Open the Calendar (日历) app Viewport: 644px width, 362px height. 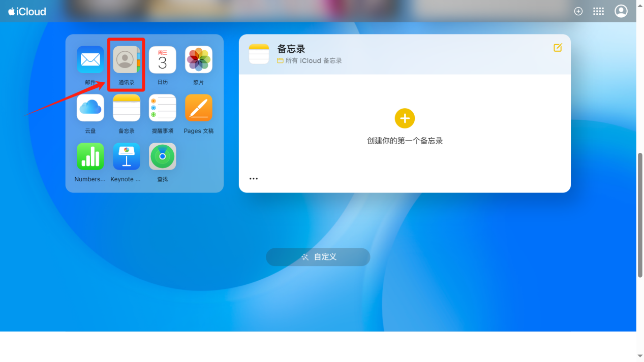163,60
